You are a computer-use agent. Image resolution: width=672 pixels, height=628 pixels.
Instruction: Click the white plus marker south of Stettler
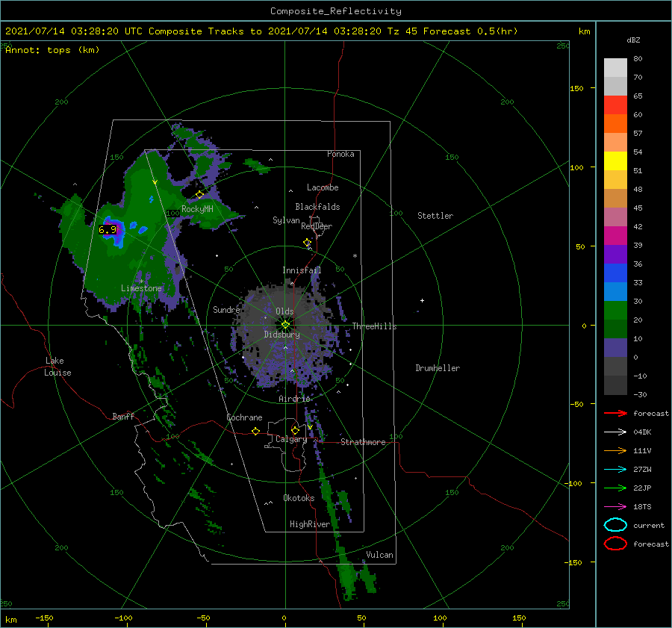click(x=422, y=300)
